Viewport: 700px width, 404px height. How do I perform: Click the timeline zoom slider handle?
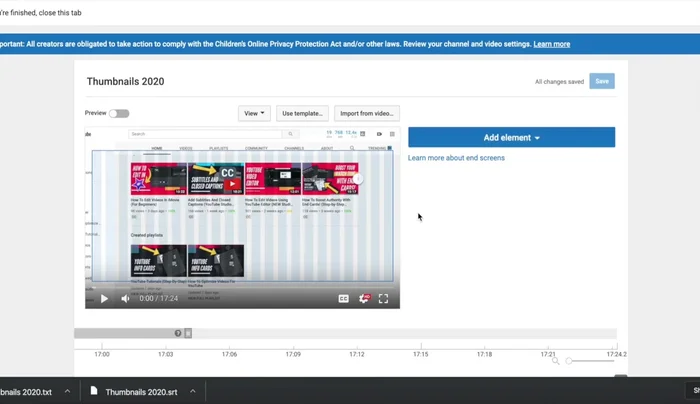point(569,361)
